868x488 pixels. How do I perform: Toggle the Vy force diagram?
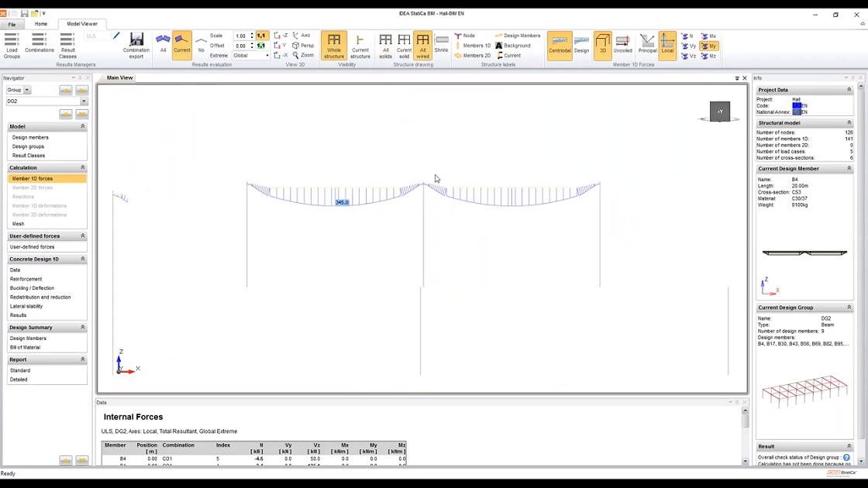tap(689, 46)
